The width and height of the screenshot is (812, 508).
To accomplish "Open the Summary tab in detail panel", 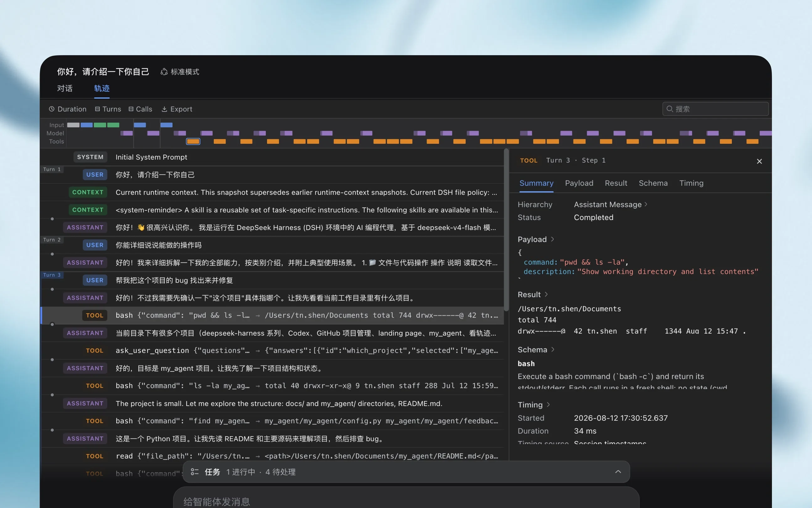I will (x=536, y=183).
